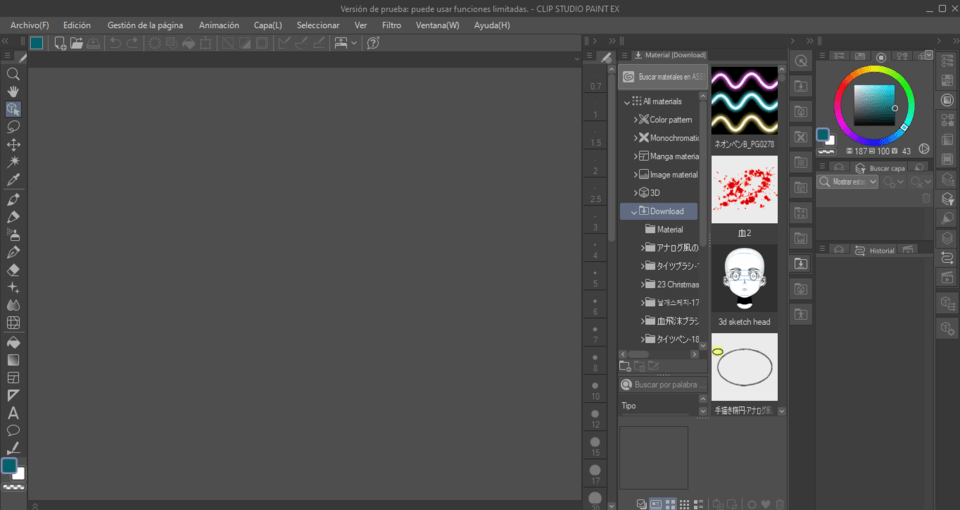This screenshot has height=510, width=960.
Task: Open the Clip Studio support help icon
Action: [x=373, y=43]
